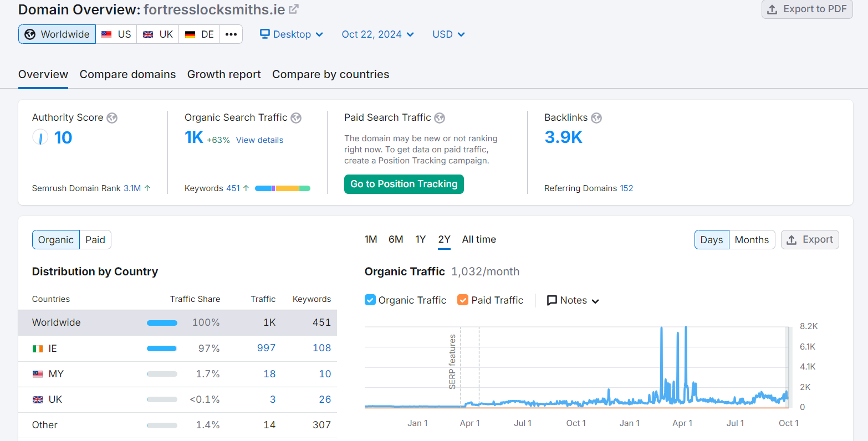Click the chart Export button
This screenshot has height=441, width=868.
tap(810, 240)
